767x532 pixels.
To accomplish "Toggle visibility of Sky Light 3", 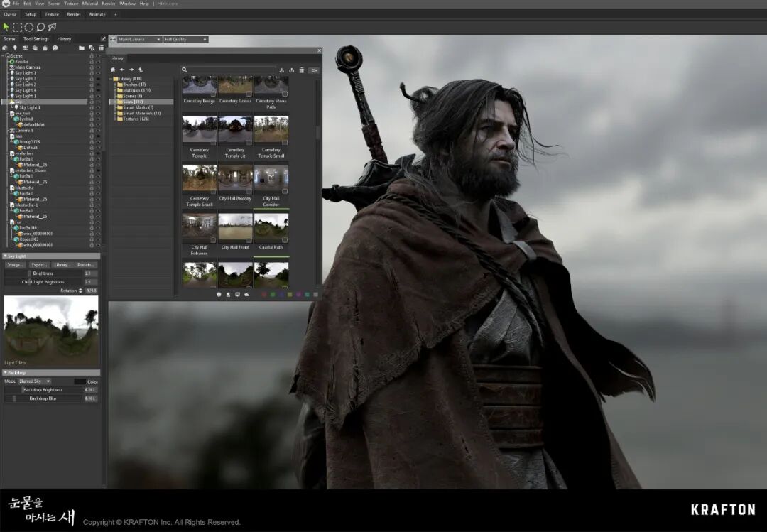I will pos(98,79).
